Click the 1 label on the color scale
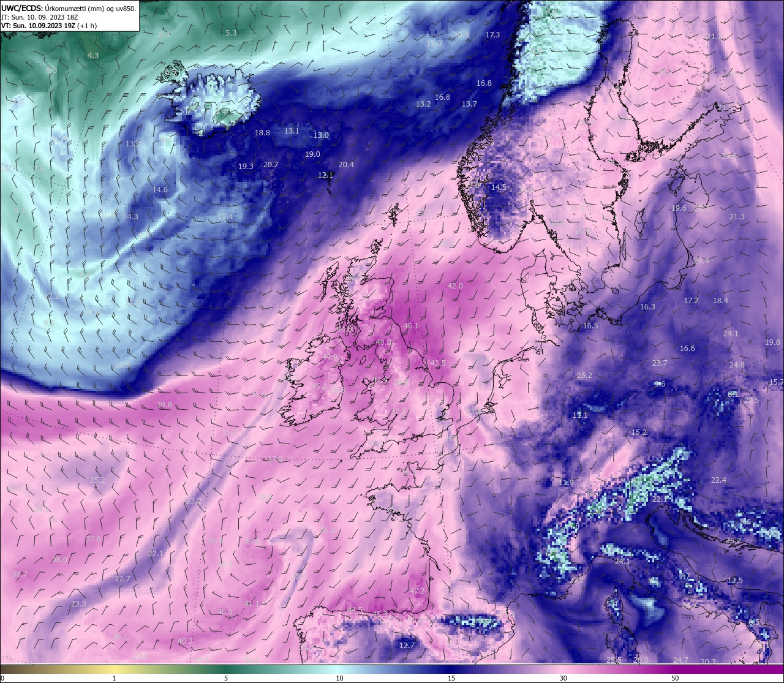The height and width of the screenshot is (683, 784). pos(115,678)
